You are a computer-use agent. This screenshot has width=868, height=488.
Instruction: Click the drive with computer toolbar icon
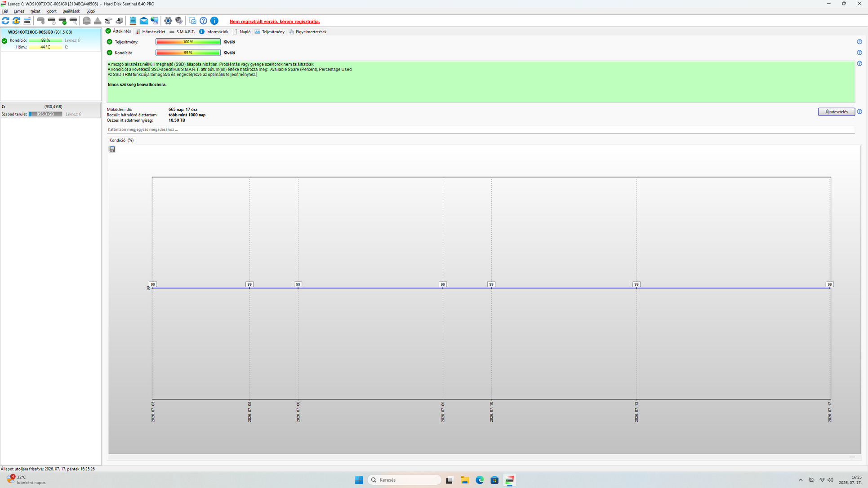[x=119, y=21]
